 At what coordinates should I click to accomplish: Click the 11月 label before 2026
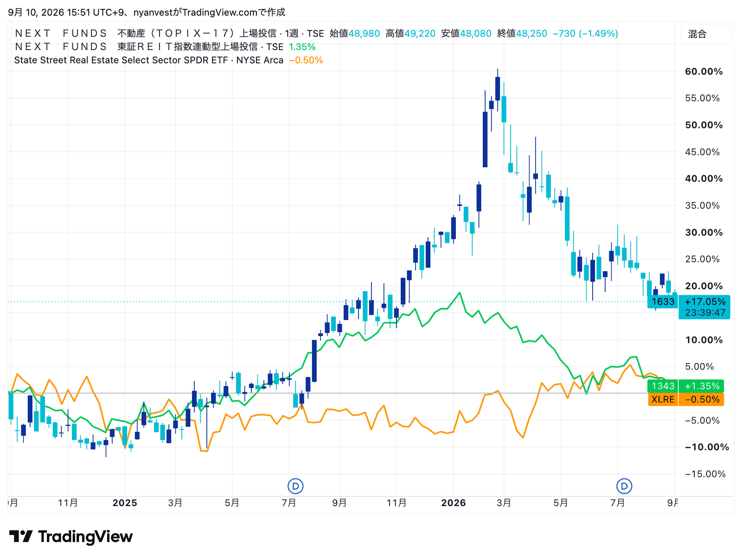click(397, 503)
